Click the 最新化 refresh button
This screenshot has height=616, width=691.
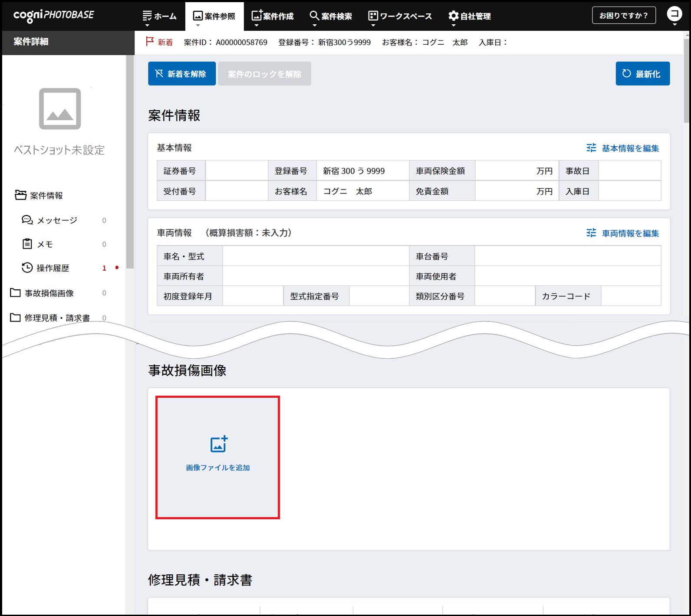[642, 74]
